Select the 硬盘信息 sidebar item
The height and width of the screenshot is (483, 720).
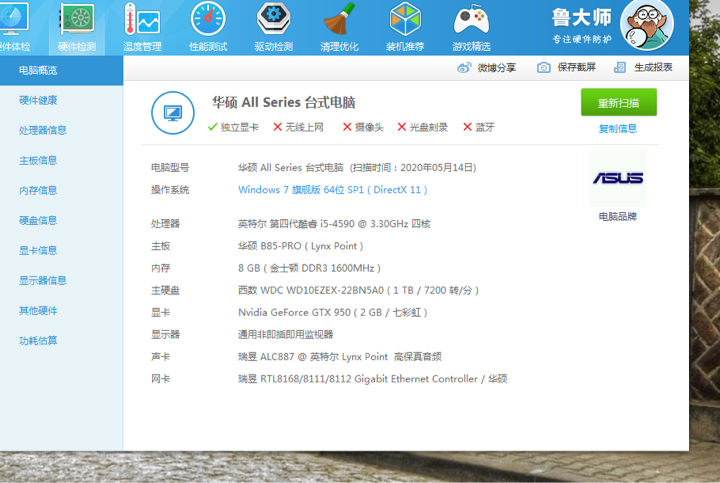38,220
